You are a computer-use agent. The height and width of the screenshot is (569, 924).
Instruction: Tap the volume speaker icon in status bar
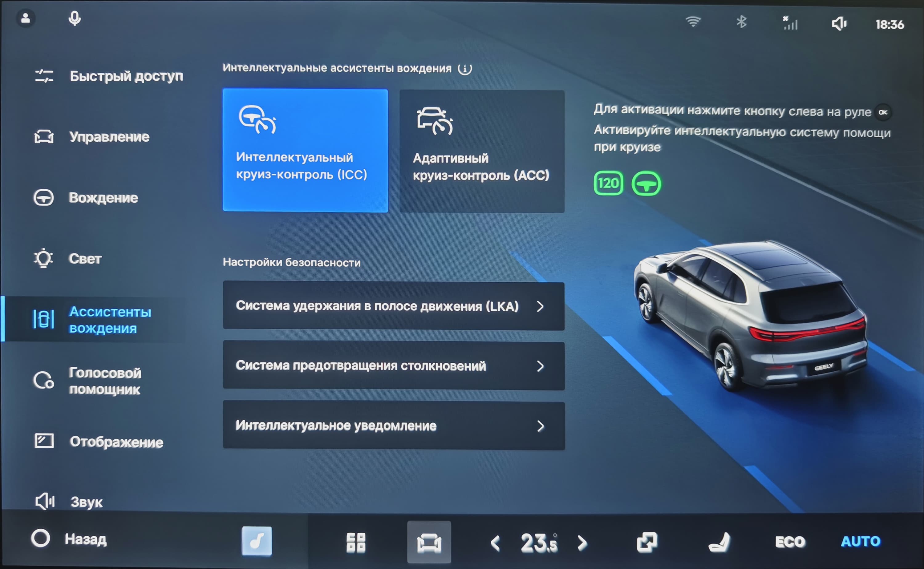pos(839,24)
